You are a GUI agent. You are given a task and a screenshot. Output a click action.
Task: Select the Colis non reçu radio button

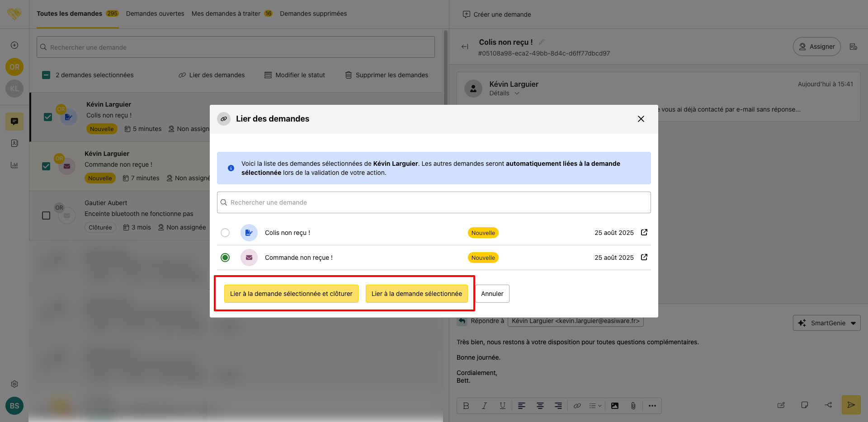pyautogui.click(x=225, y=233)
